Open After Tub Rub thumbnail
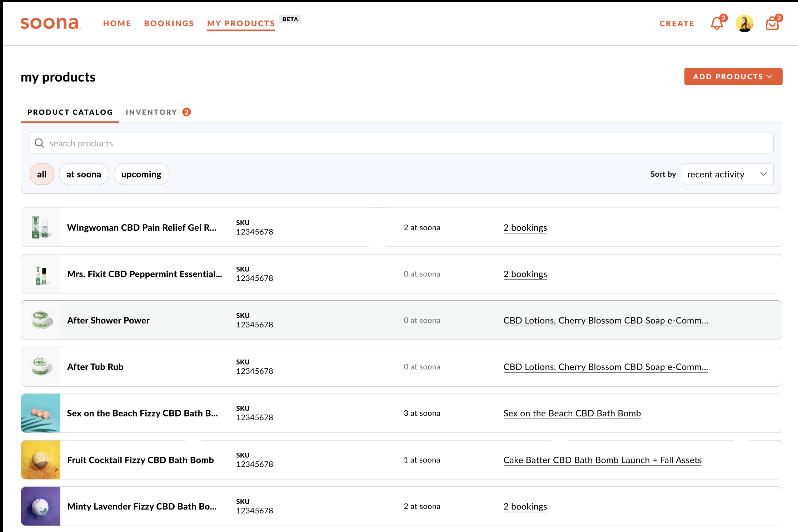This screenshot has width=798, height=532. coord(41,367)
